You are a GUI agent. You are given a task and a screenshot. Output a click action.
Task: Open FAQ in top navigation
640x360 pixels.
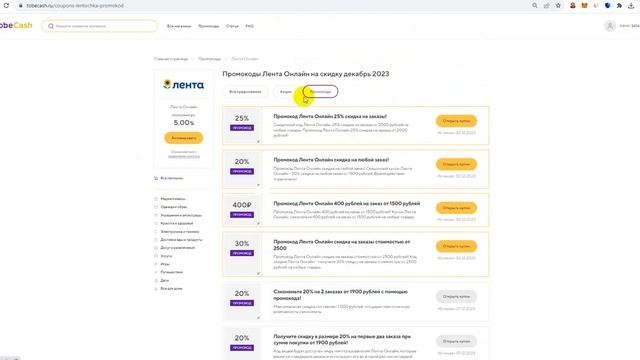tap(249, 26)
